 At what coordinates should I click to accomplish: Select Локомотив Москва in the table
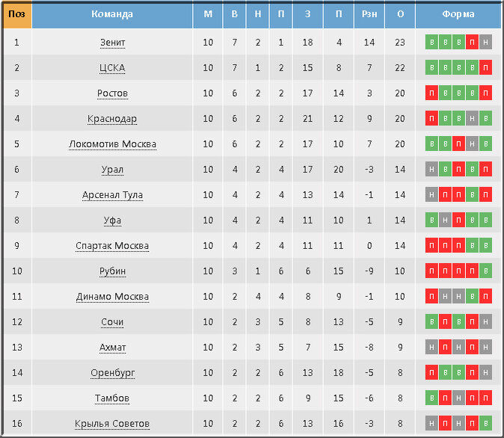click(112, 144)
